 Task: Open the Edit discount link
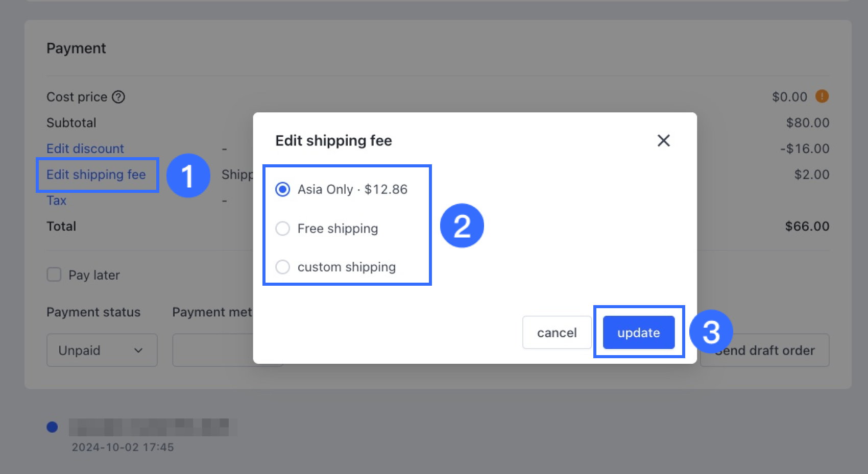coord(85,148)
